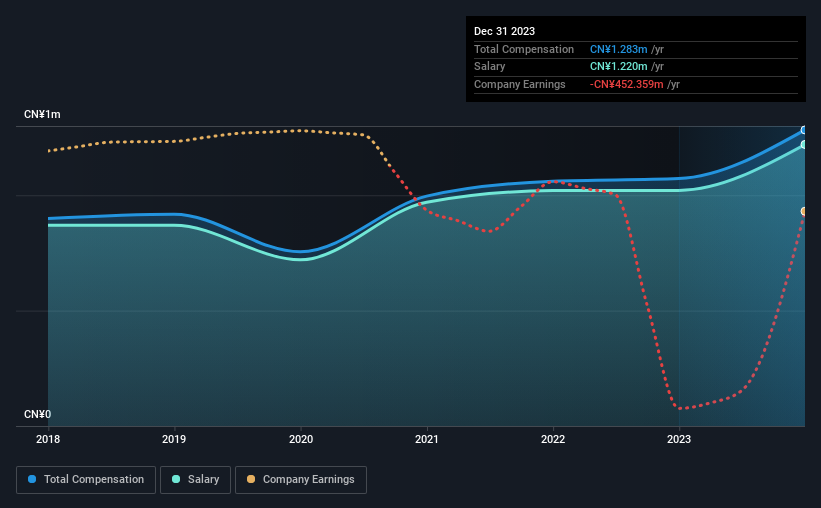821x508 pixels.
Task: Click the CN¥0 y-axis label
Action: (x=38, y=414)
